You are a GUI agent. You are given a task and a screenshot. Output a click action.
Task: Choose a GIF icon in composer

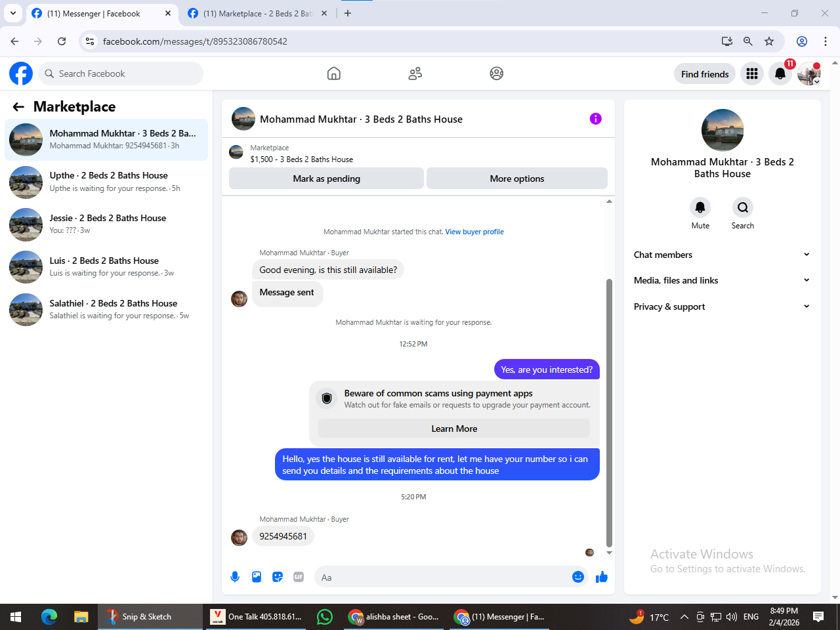(x=299, y=577)
